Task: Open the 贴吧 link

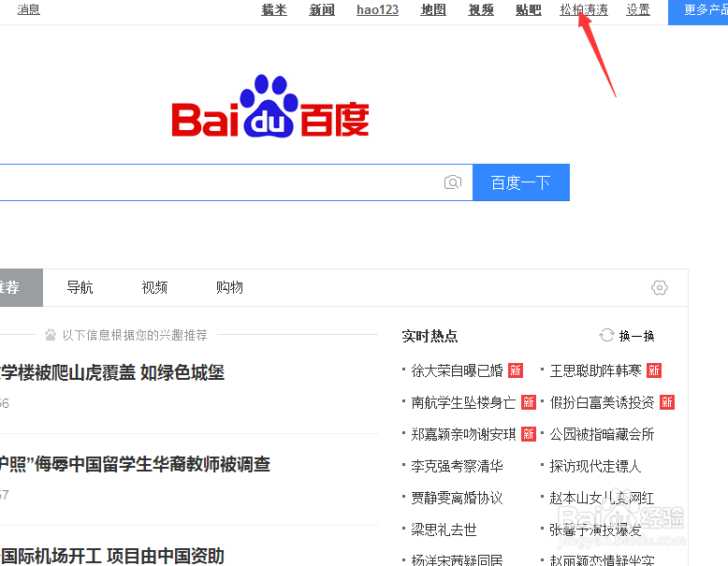Action: [x=529, y=9]
